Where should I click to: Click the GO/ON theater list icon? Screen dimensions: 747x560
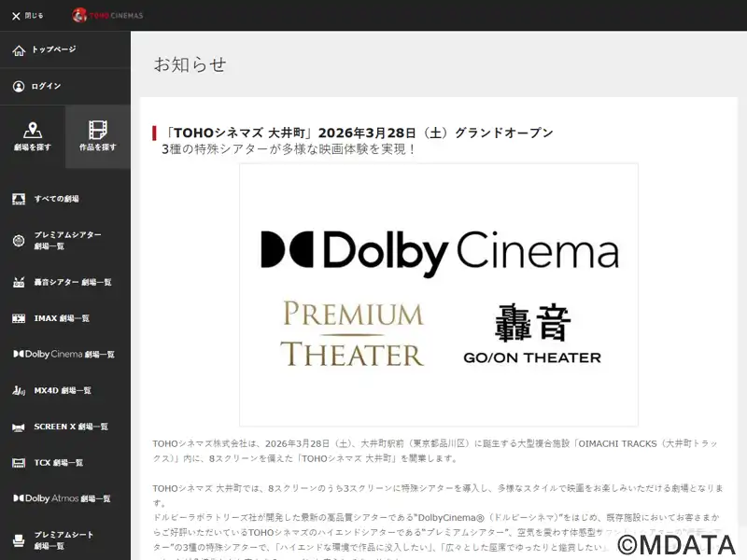coord(19,282)
